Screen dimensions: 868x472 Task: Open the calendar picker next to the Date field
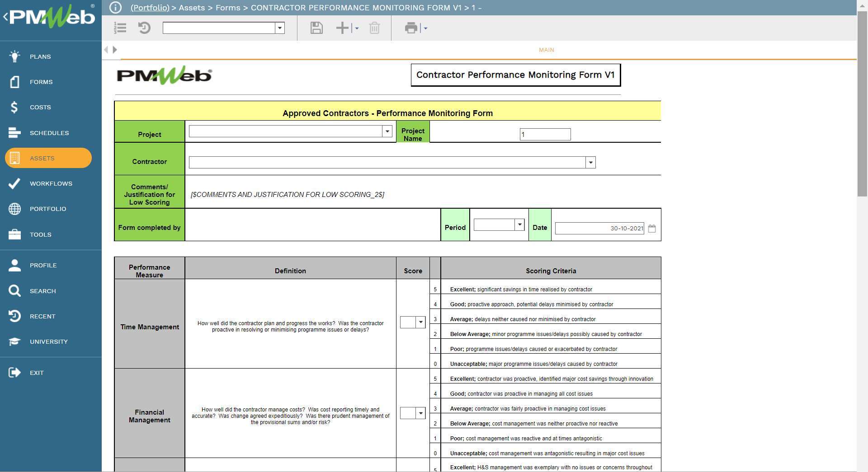coord(652,229)
